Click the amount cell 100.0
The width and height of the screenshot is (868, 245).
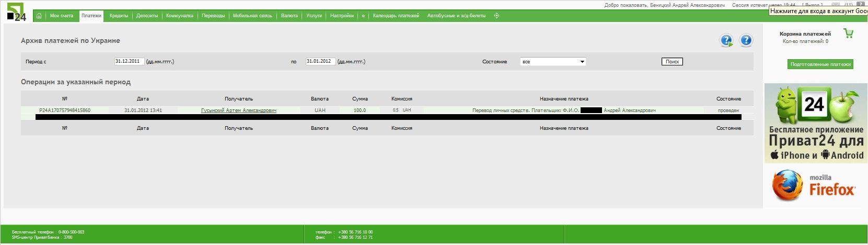point(360,110)
